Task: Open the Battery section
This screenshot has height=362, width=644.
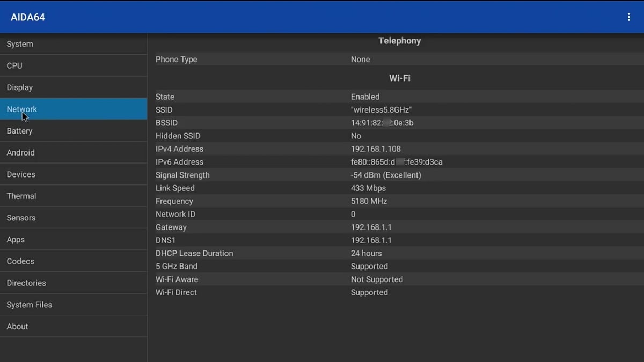Action: pos(74,131)
